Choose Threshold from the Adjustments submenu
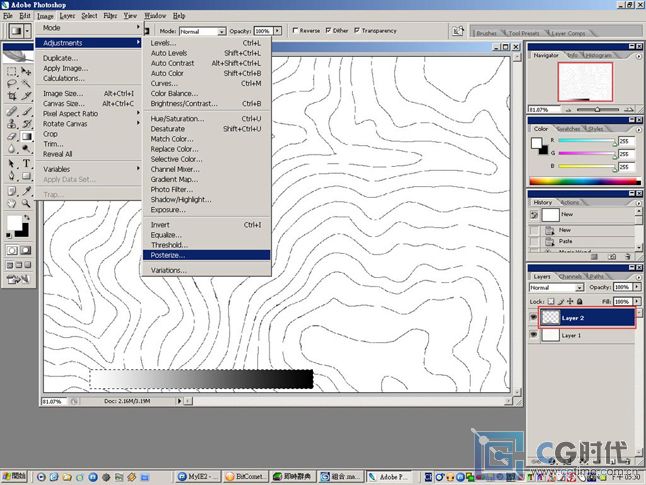The image size is (646, 485). (x=207, y=245)
